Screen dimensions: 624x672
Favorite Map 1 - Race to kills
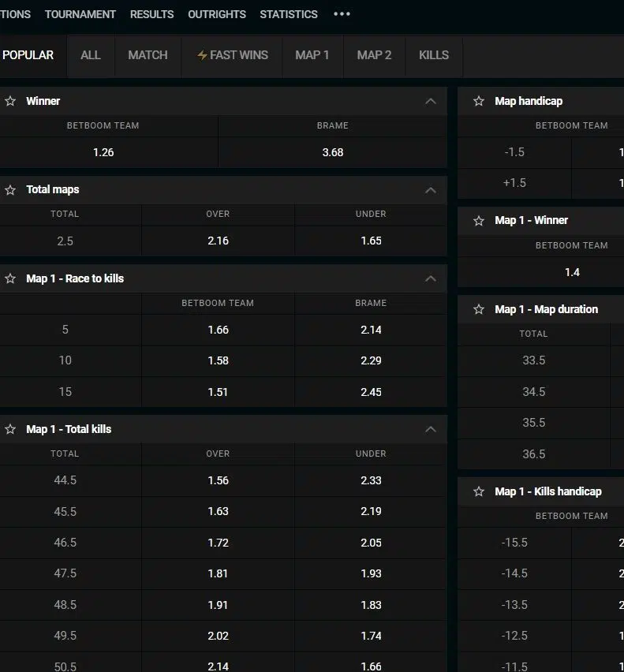[x=10, y=278]
